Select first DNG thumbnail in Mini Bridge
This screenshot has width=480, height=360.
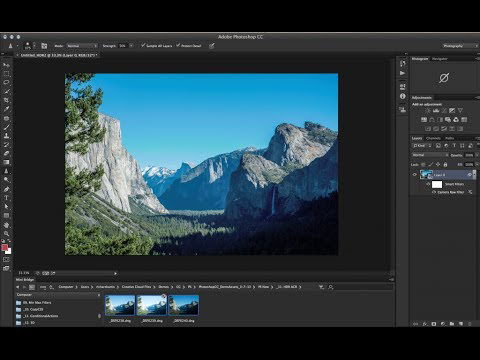click(x=120, y=305)
